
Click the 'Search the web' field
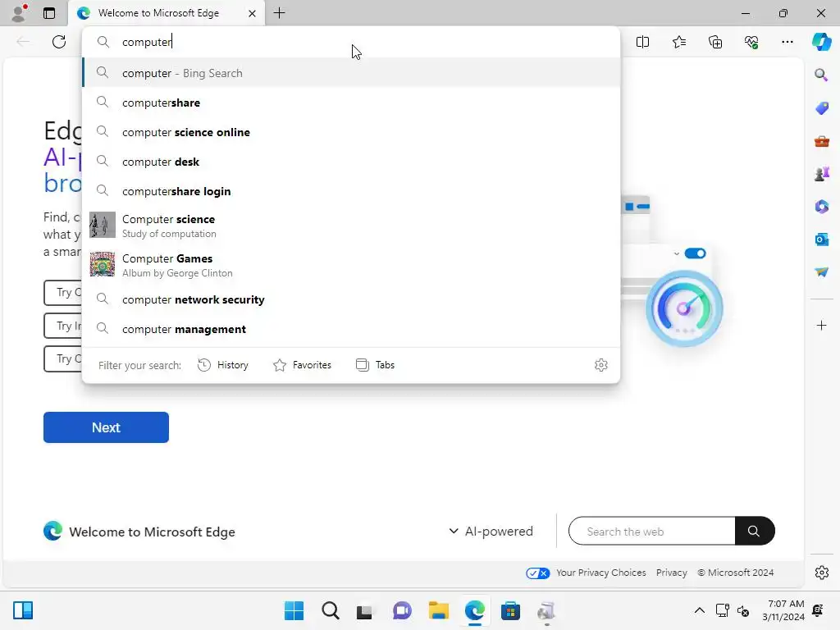[651, 531]
